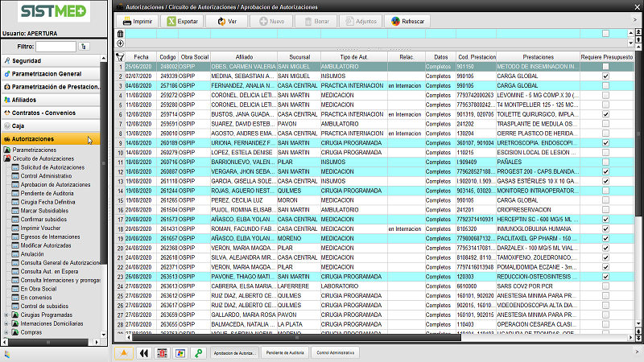Toggle Requiere Presupuesto checkbox for row 1
Image resolution: width=644 pixels, height=362 pixels.
tap(605, 67)
